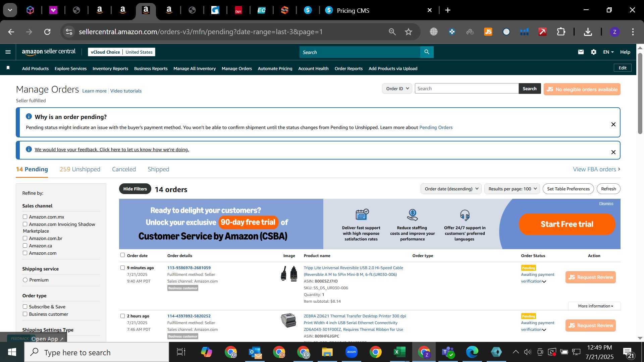The height and width of the screenshot is (362, 644).
Task: Tick the select-all orders checkbox in header
Action: tap(122, 255)
